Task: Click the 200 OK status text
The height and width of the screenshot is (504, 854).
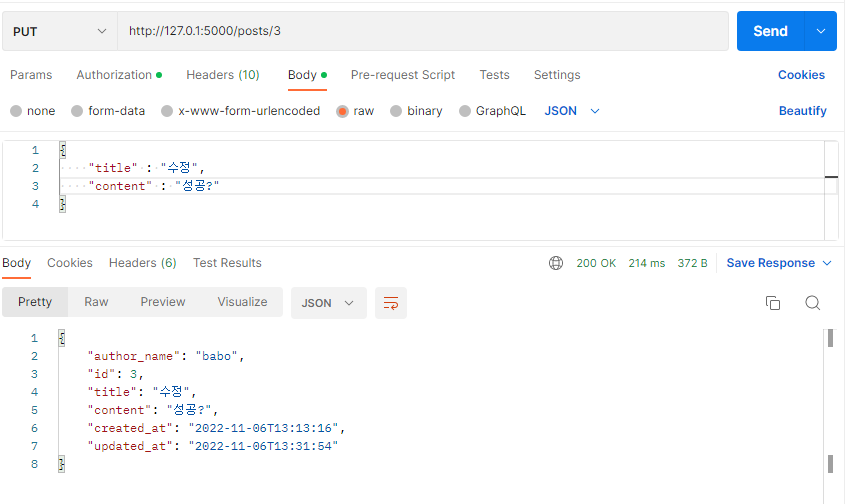Action: pyautogui.click(x=596, y=263)
